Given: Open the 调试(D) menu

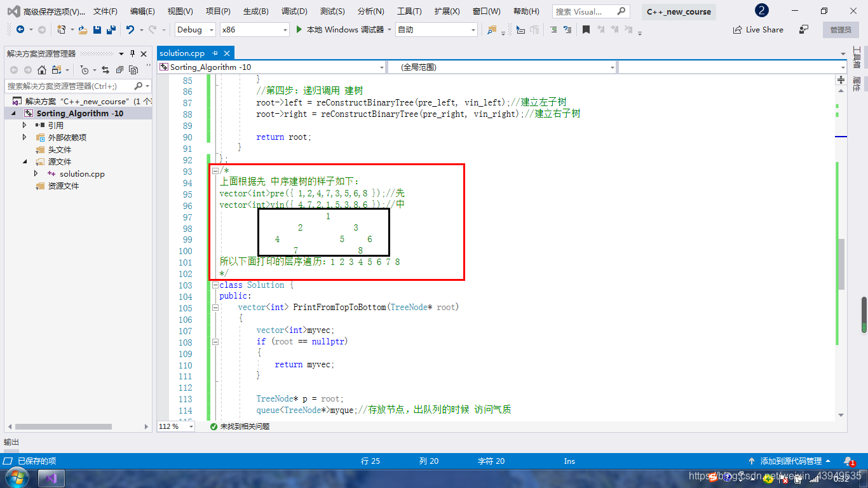Looking at the screenshot, I should pos(294,11).
